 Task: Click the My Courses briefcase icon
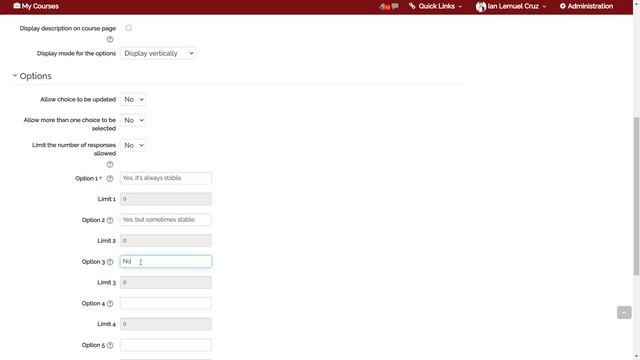pyautogui.click(x=17, y=6)
